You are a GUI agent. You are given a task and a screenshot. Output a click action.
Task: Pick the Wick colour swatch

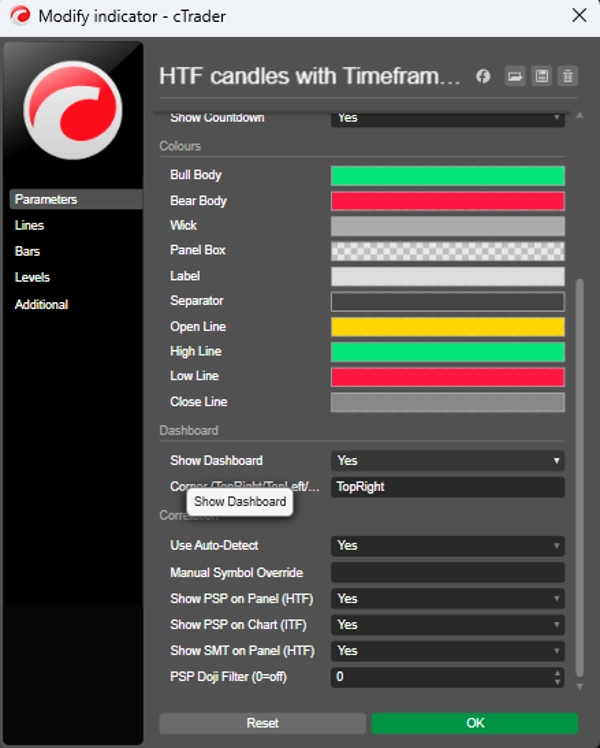[x=447, y=226]
